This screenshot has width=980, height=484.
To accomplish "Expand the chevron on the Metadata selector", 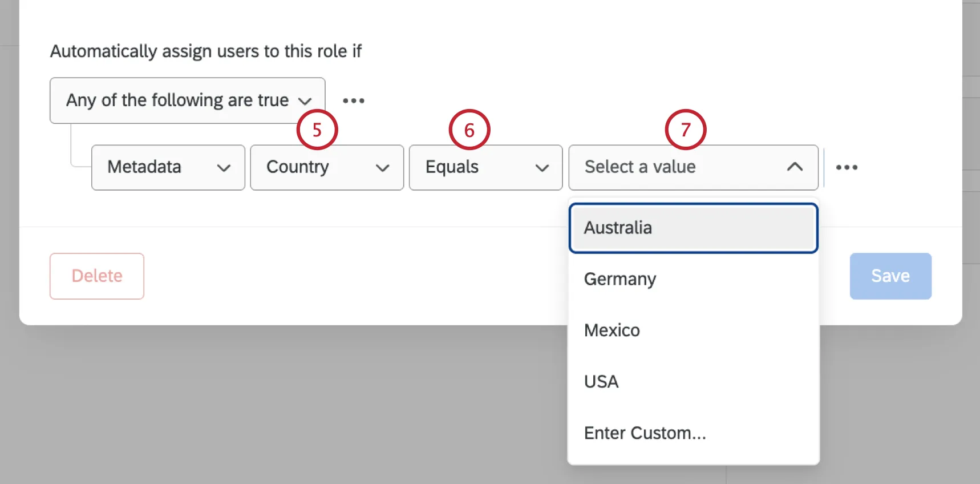I will 224,168.
